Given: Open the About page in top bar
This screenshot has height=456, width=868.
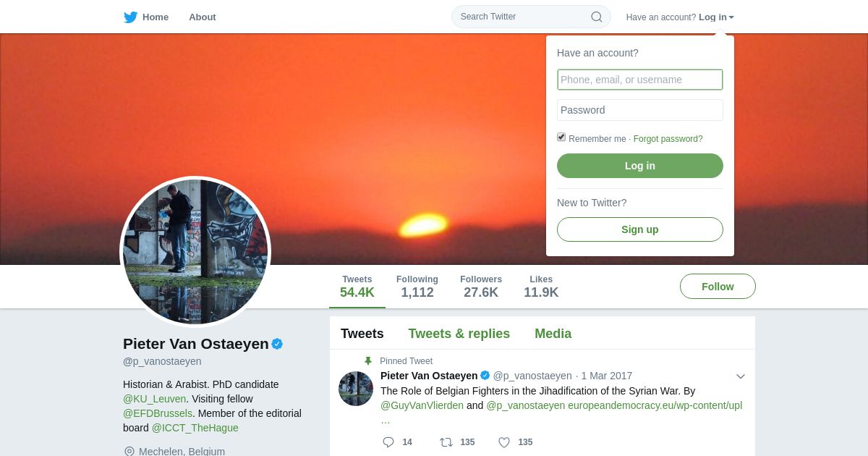Looking at the screenshot, I should (x=203, y=17).
